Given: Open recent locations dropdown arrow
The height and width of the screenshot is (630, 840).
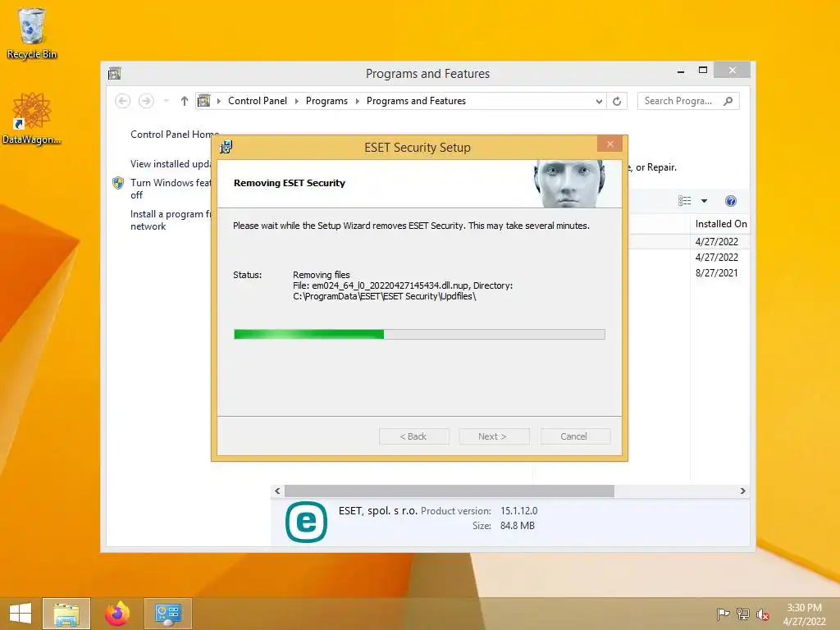Looking at the screenshot, I should (x=166, y=101).
